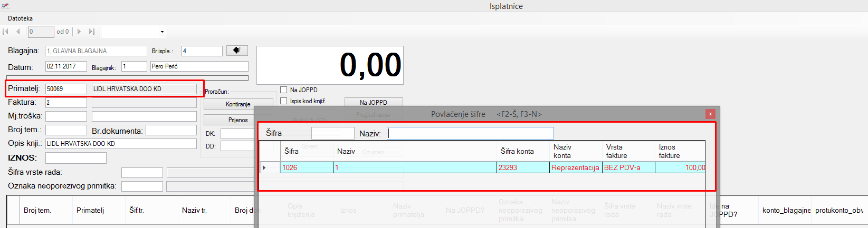Image resolution: width=868 pixels, height=228 pixels.
Task: Go to the first record in navigator
Action: coord(6,32)
